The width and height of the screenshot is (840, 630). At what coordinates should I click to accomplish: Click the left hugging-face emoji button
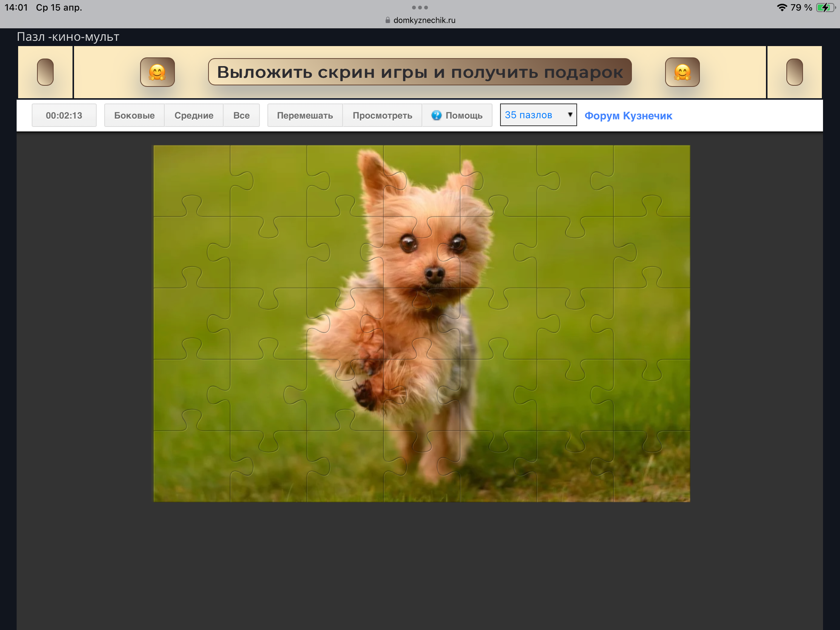pos(157,72)
